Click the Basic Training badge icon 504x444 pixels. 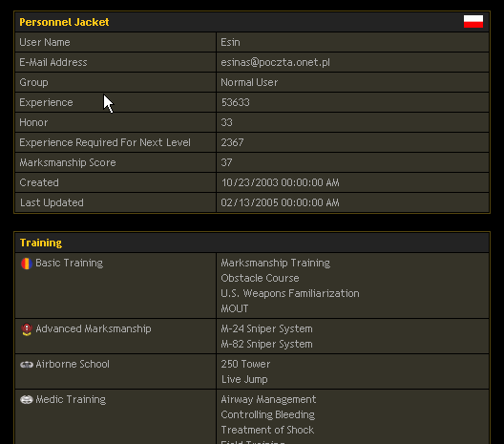(27, 264)
